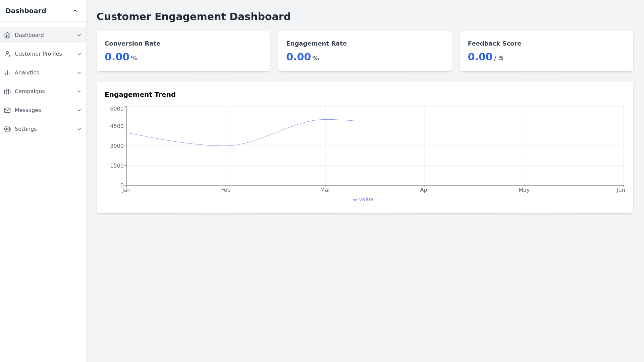Click the envelope Messages icon
Screen dimensions: 644x362
pos(7,110)
